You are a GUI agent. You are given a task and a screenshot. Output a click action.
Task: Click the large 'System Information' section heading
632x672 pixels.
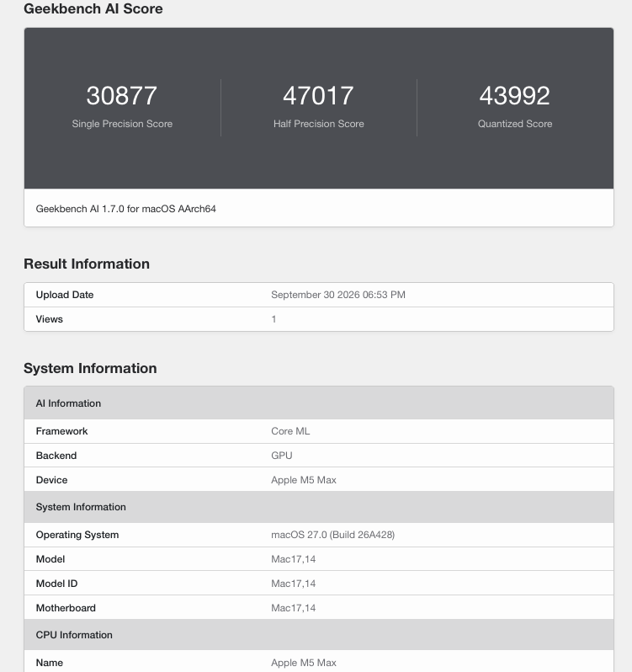90,368
